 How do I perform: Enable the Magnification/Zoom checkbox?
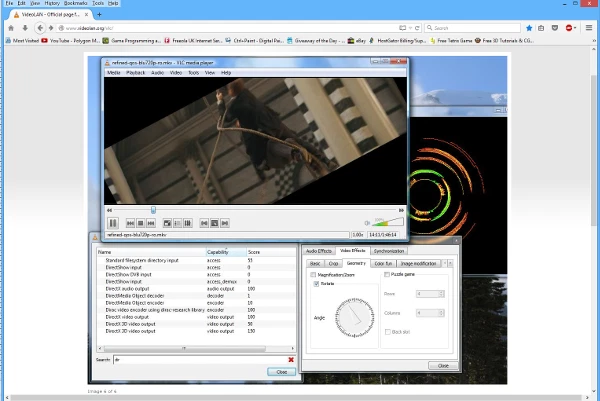point(313,275)
